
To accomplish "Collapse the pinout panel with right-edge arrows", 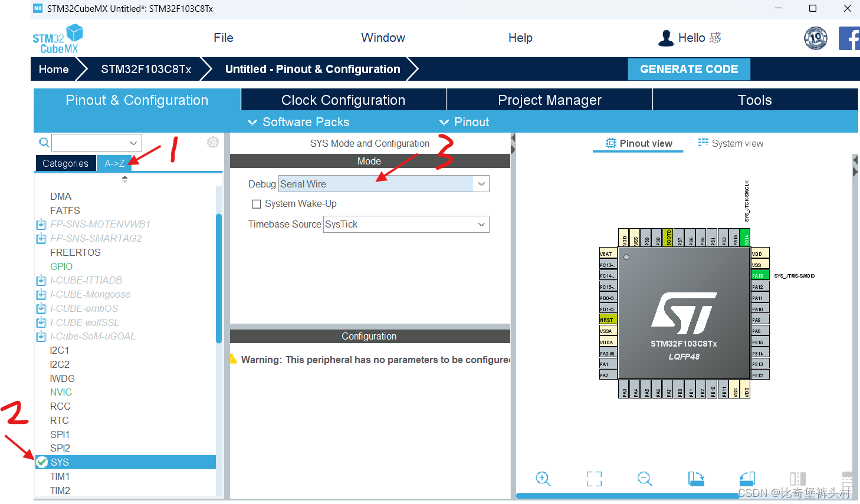I will pos(855,166).
